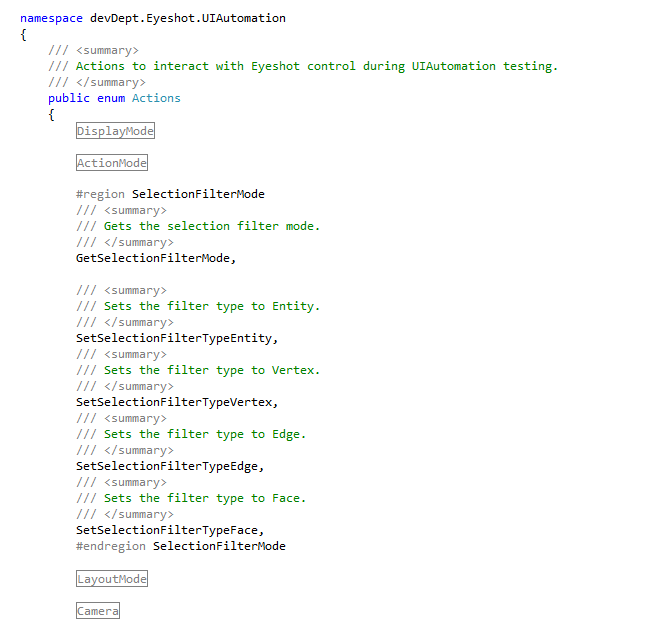Place cursor on #endregion SelectionFilterMode line
Screen dimensions: 646x628
(180, 546)
